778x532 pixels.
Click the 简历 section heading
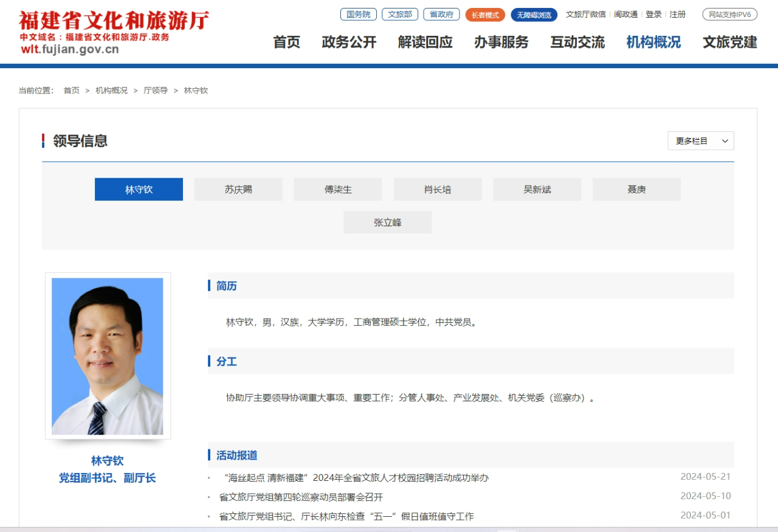tap(227, 286)
